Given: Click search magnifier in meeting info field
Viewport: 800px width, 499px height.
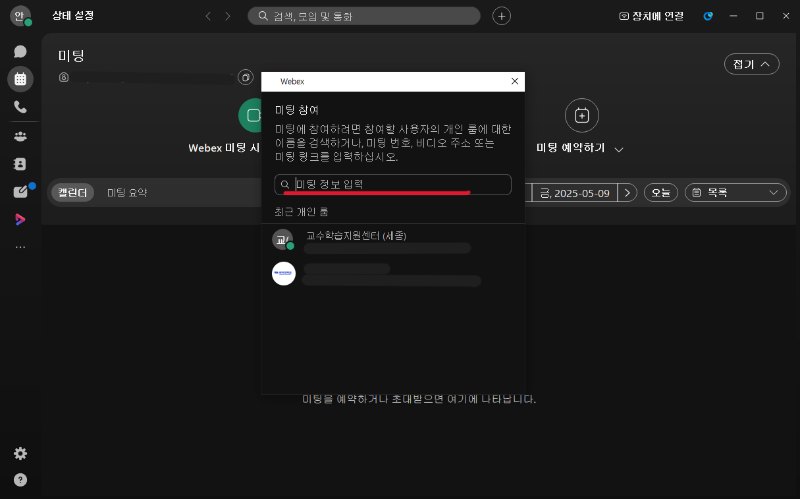Looking at the screenshot, I should [x=285, y=185].
